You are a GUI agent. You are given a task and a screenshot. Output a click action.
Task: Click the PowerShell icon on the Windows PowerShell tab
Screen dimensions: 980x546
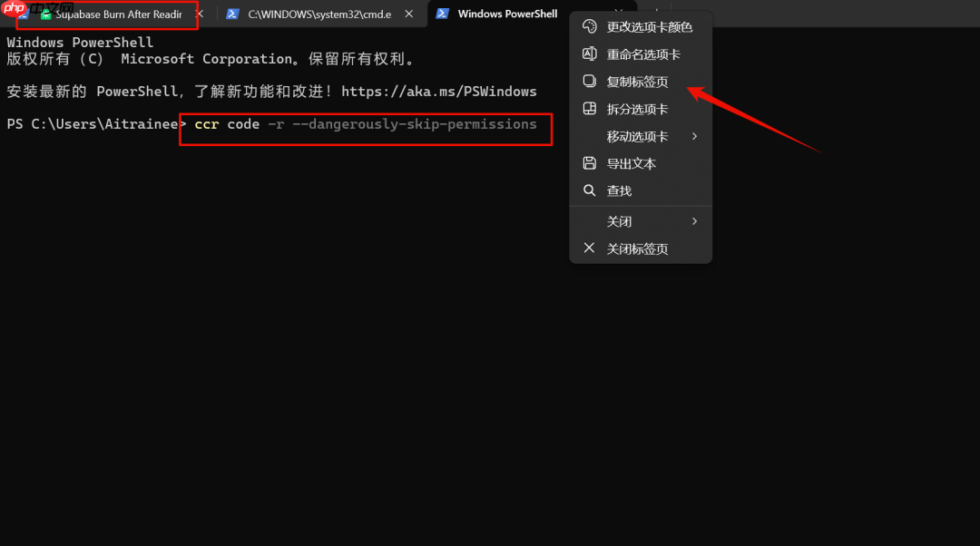coord(442,14)
